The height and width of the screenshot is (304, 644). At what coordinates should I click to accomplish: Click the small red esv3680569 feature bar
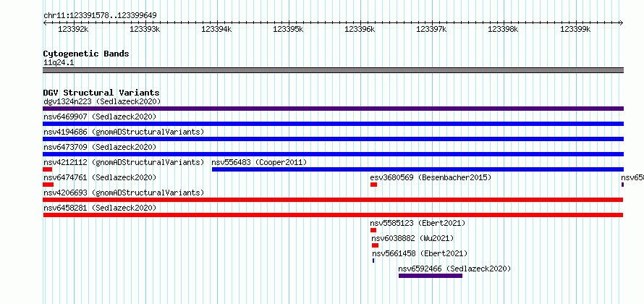[374, 185]
